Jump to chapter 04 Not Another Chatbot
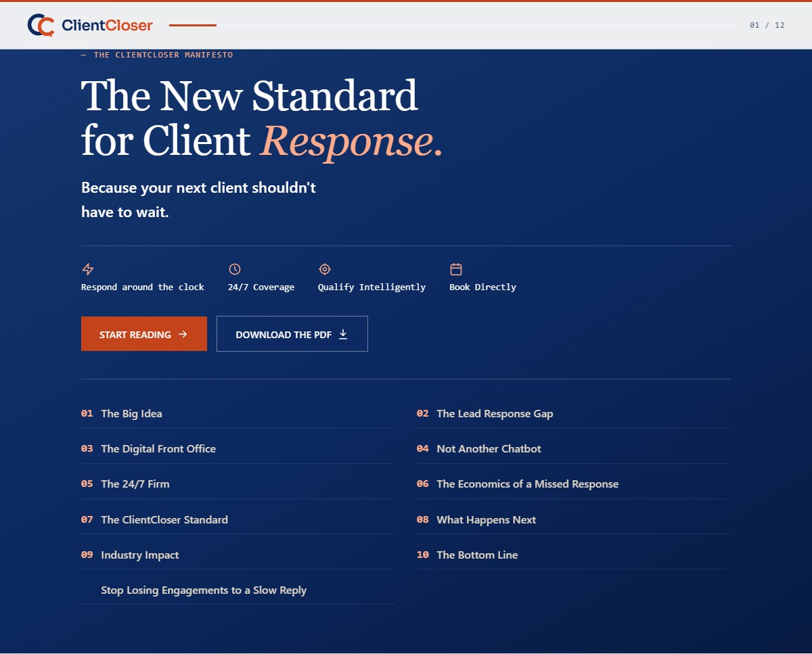The width and height of the screenshot is (812, 654). (574, 448)
